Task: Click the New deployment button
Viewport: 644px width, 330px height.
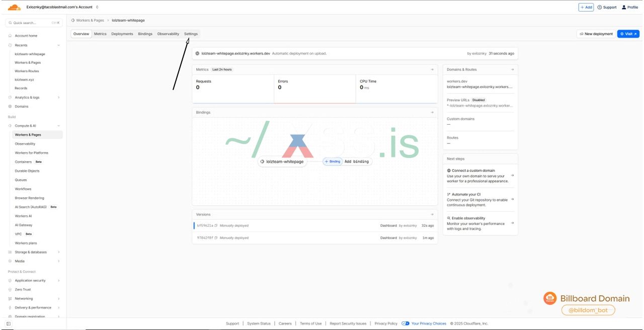Action: pos(596,34)
